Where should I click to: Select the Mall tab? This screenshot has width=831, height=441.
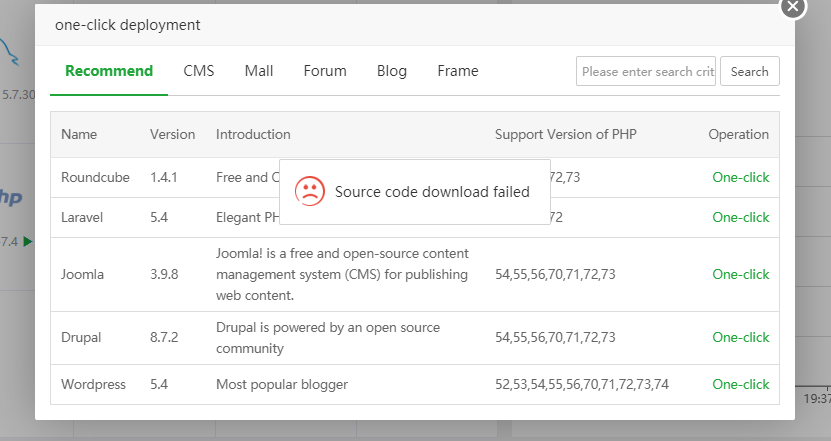(x=259, y=71)
